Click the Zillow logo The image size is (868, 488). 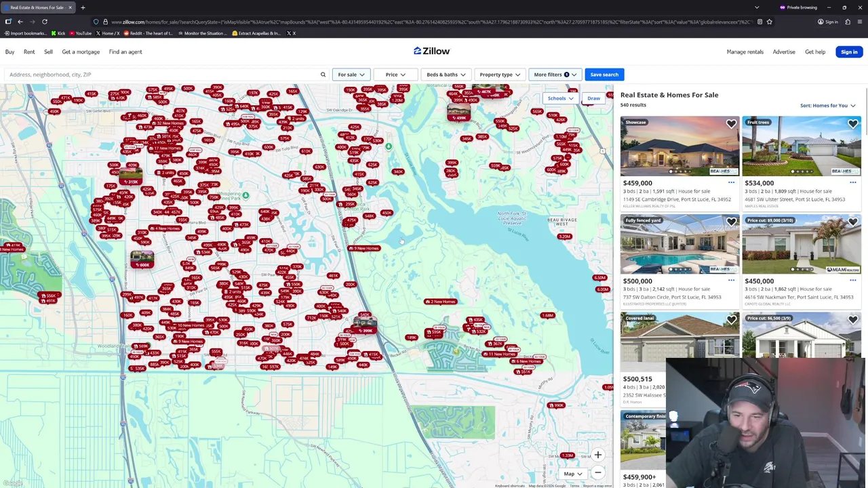pyautogui.click(x=432, y=51)
